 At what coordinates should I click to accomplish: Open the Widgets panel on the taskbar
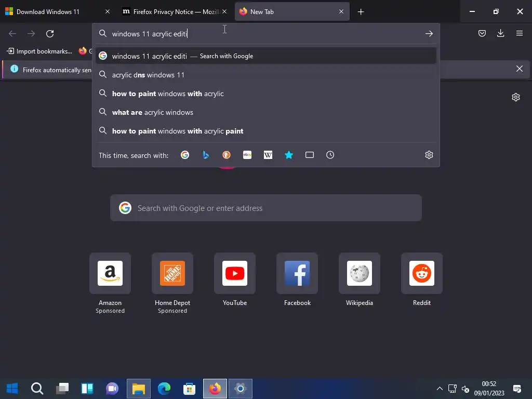tap(87, 389)
